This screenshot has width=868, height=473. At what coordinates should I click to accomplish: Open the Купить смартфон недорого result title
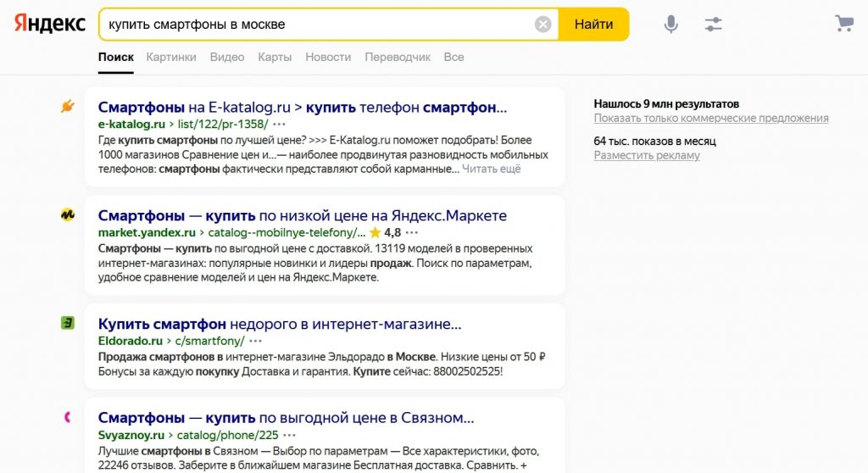coord(280,324)
